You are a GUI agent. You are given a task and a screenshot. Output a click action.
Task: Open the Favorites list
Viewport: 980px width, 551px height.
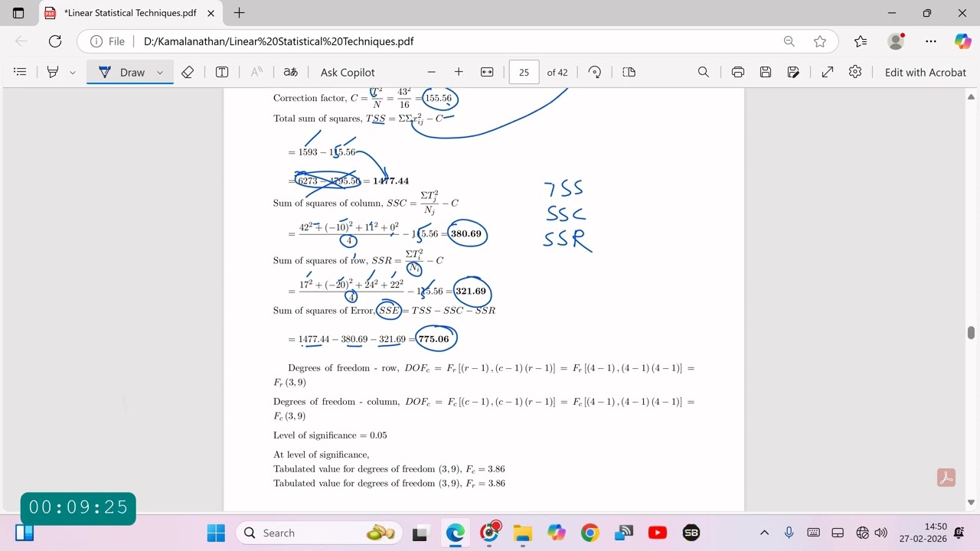(x=861, y=41)
